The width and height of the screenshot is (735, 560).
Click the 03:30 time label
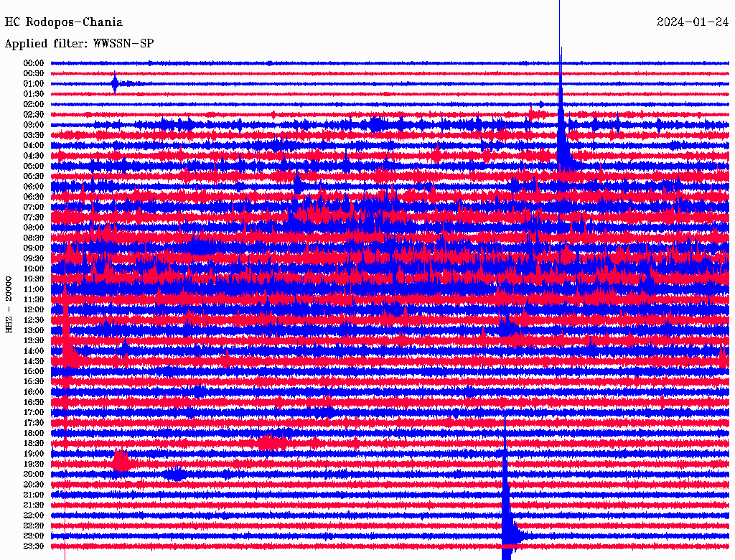[x=34, y=135]
